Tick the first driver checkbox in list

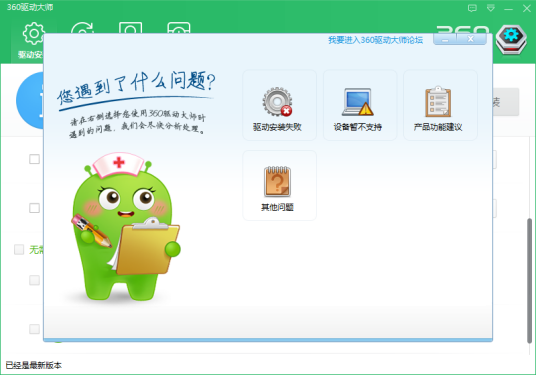(34, 159)
